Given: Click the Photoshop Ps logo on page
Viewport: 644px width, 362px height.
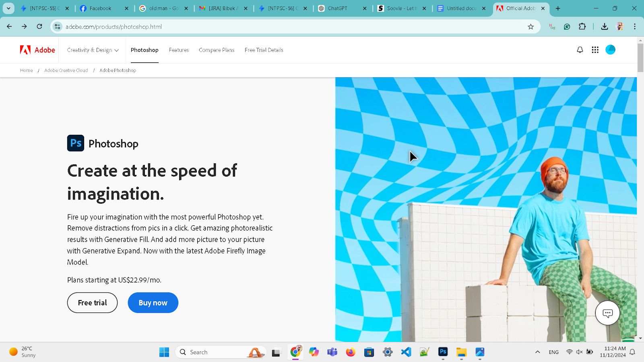Looking at the screenshot, I should tap(76, 143).
